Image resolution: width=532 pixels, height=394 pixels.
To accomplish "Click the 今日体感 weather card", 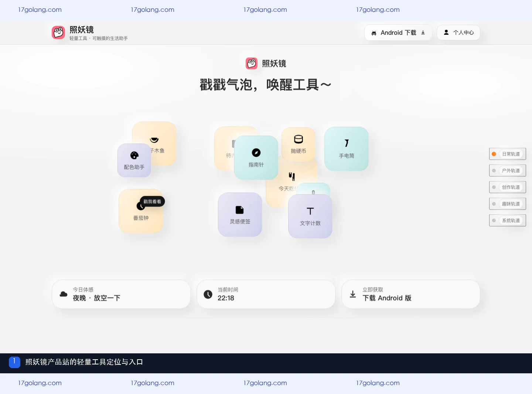I will [x=121, y=294].
